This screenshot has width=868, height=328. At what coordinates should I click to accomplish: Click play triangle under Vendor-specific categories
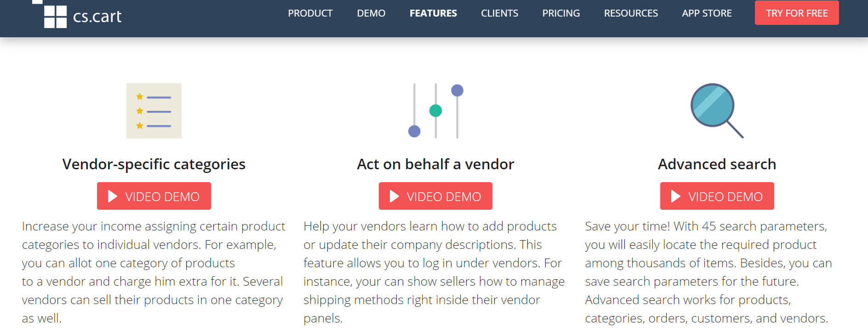point(113,196)
